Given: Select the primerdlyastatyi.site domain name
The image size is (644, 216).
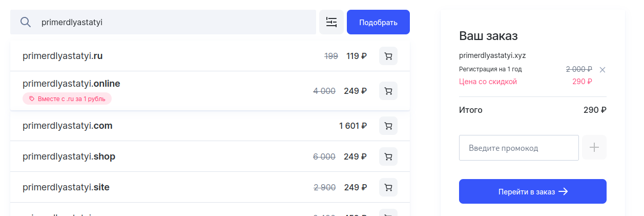Looking at the screenshot, I should click(66, 187).
